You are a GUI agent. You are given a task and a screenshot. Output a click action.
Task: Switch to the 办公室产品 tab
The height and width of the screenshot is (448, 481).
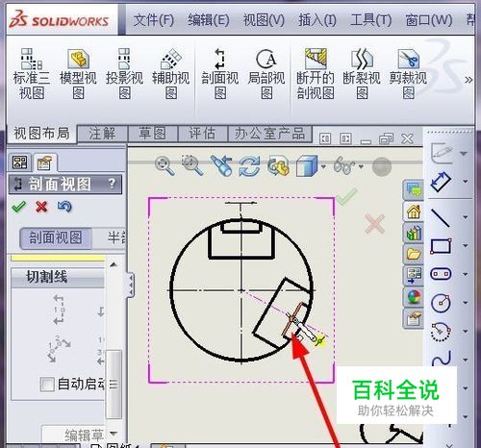[269, 134]
